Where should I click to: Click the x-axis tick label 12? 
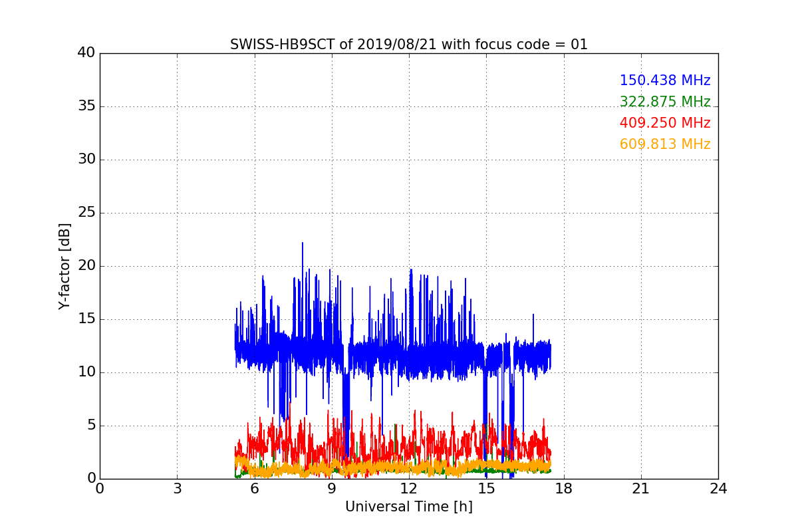pos(409,489)
